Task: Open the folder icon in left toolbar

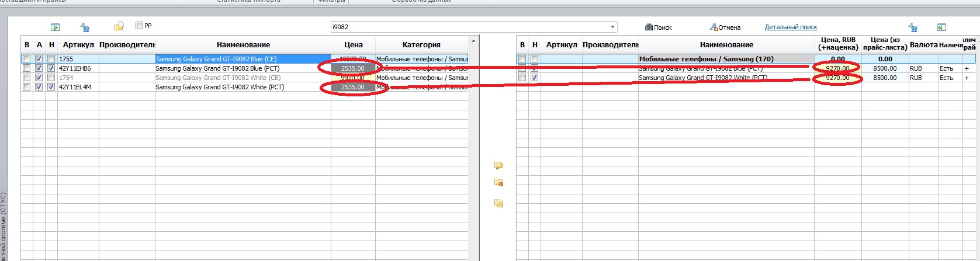Action: tap(119, 26)
